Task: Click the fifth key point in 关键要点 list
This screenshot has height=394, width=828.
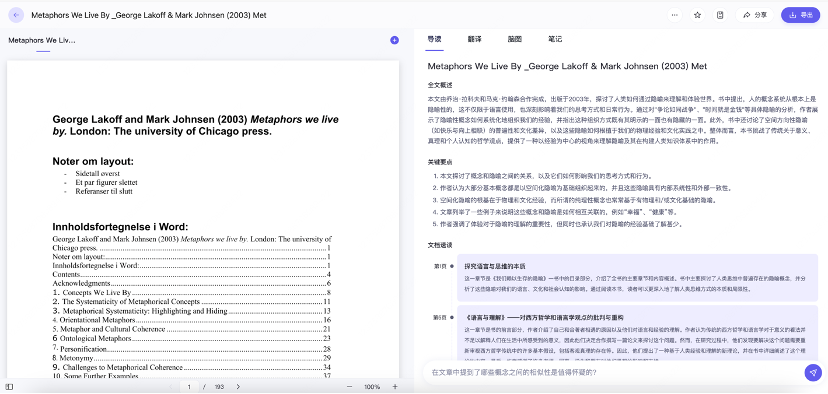Action: point(558,224)
